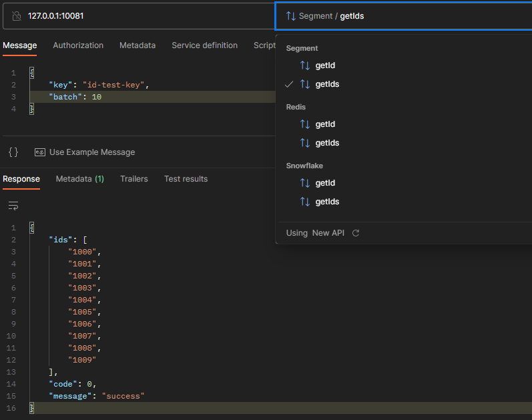Screen dimensions: 532x420
Task: Select getIds under Snowflake
Action: pos(327,202)
